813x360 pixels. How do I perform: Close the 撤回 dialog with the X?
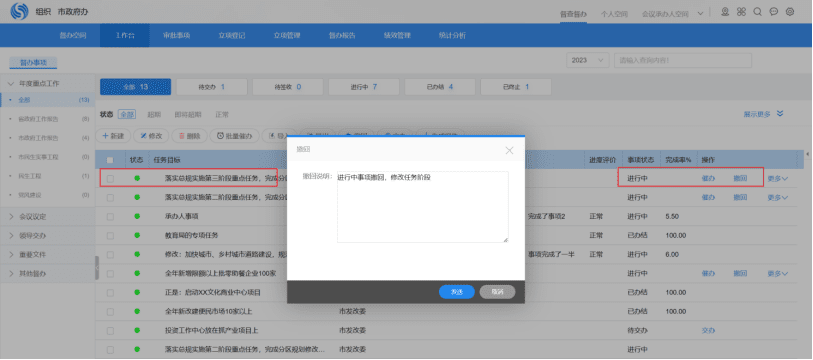coord(509,150)
